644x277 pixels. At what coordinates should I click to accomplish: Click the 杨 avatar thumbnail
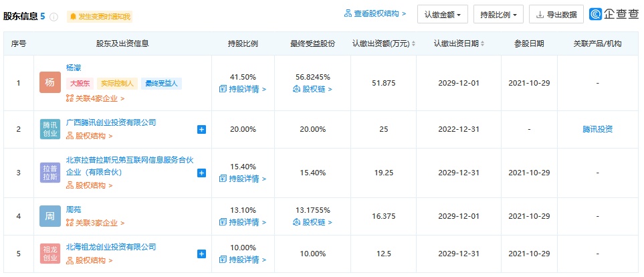pos(49,84)
